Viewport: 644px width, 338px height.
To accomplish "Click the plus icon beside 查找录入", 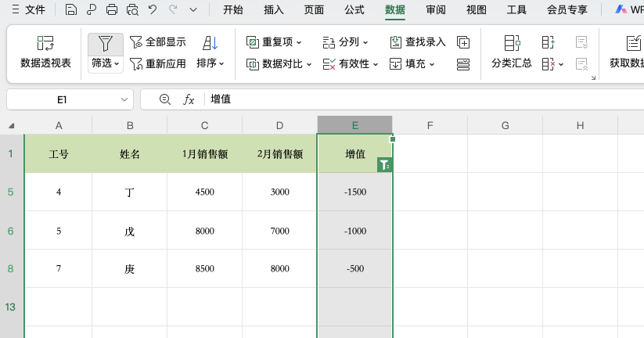I will click(463, 42).
